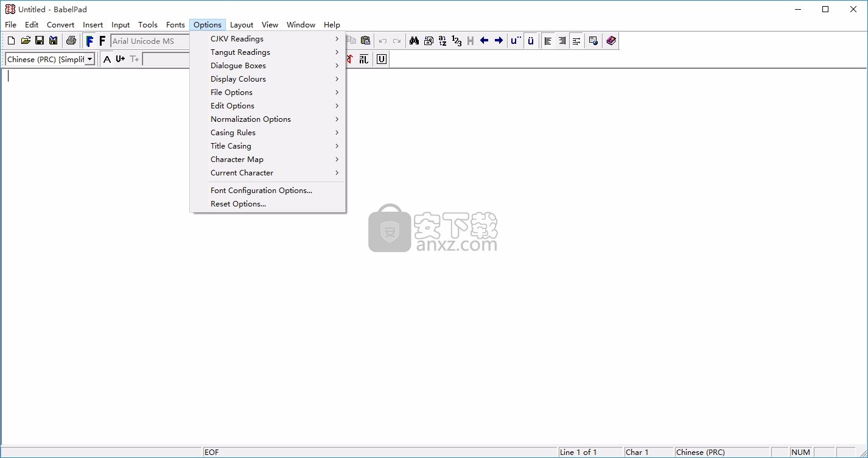Screen dimensions: 868x458
Task: Click the Chinese (PRC) status bar field
Action: (x=723, y=452)
